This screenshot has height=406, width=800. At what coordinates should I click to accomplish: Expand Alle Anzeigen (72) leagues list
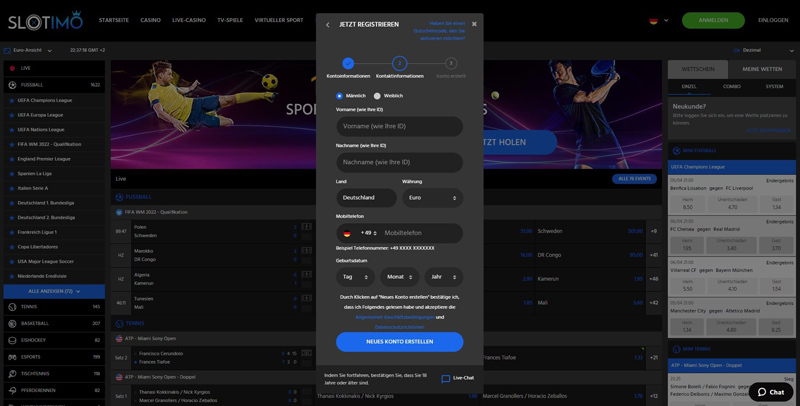pyautogui.click(x=54, y=291)
